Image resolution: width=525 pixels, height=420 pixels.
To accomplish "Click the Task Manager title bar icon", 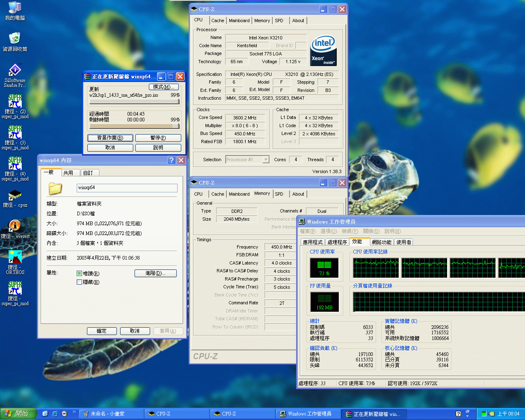I will click(302, 221).
